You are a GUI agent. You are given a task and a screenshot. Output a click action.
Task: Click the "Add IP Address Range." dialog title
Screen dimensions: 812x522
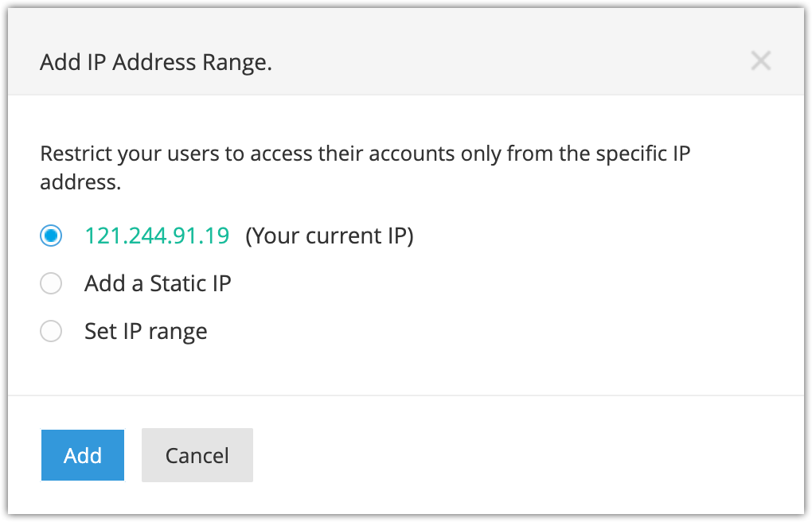point(156,62)
